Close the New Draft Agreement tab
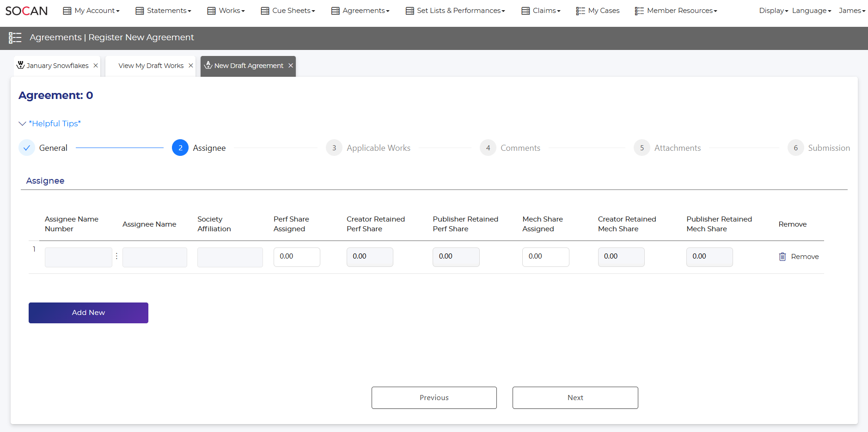Image resolution: width=868 pixels, height=432 pixels. pos(291,66)
